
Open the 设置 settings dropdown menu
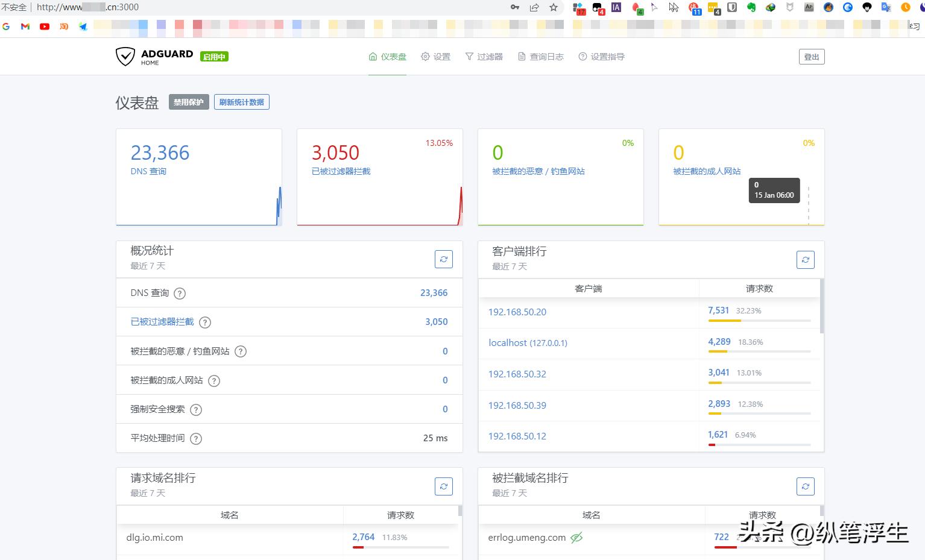[435, 56]
